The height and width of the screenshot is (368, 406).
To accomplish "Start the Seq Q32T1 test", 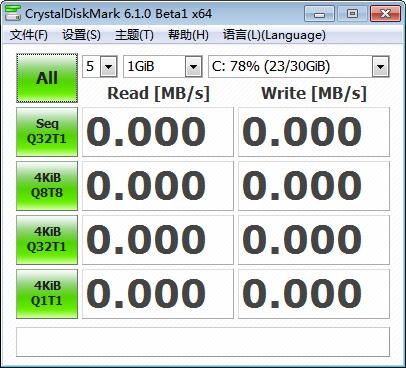I will click(47, 132).
